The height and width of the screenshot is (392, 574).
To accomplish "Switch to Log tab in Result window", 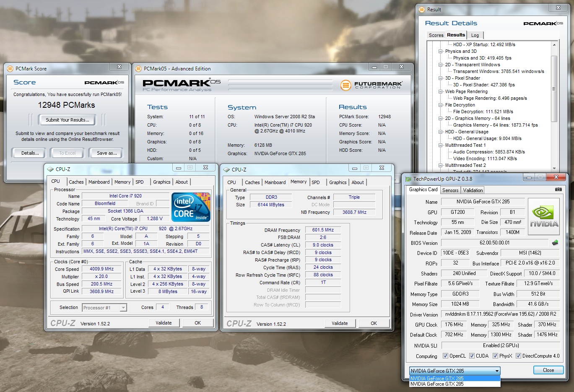I will pos(475,35).
